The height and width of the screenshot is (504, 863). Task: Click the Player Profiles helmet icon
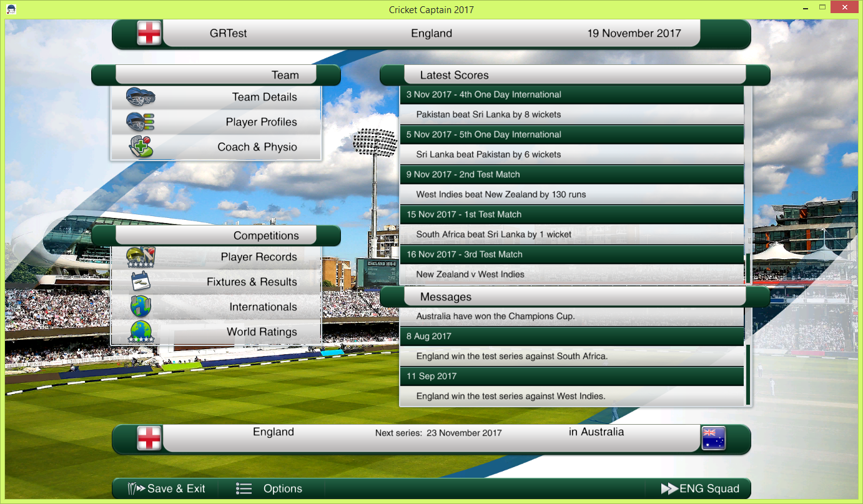point(141,122)
